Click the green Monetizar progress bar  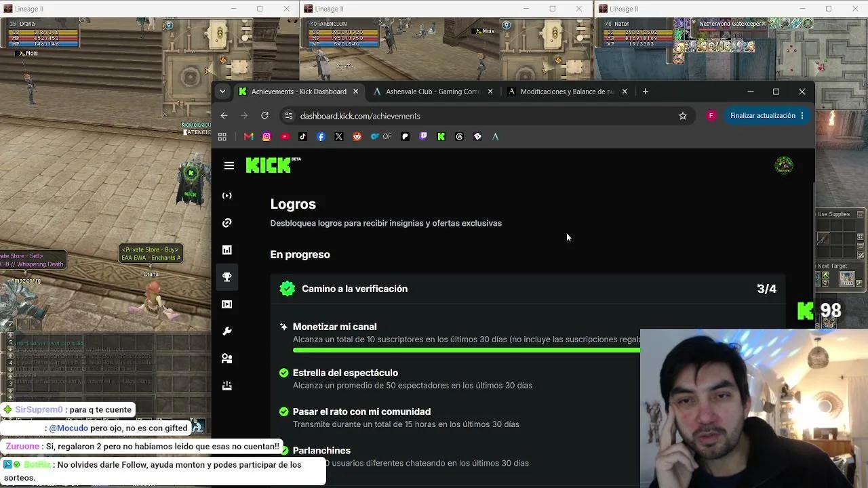(467, 350)
